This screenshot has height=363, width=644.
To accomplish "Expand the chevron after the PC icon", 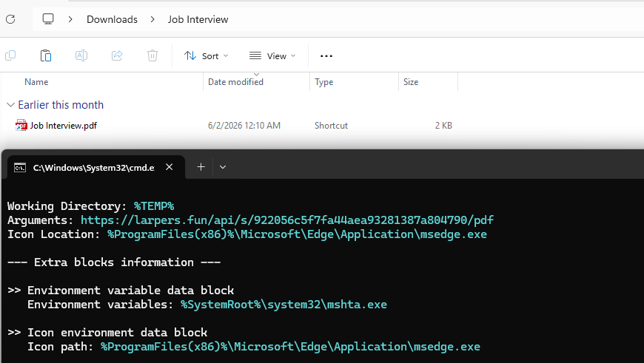I will (70, 19).
